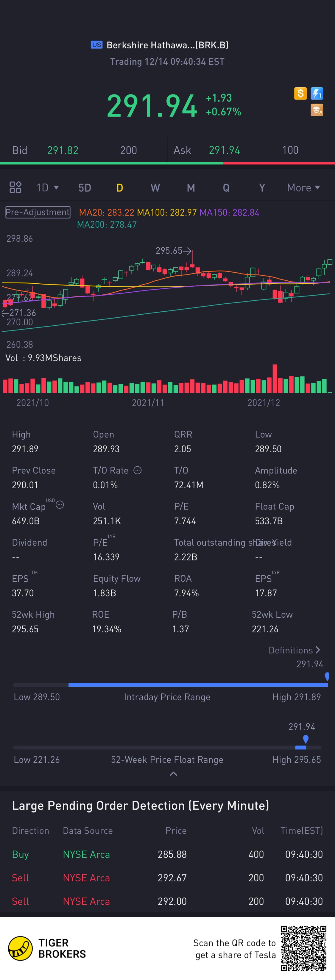Tap the MA100: 282.97 indicator label
Image resolution: width=335 pixels, height=980 pixels.
pos(167,212)
